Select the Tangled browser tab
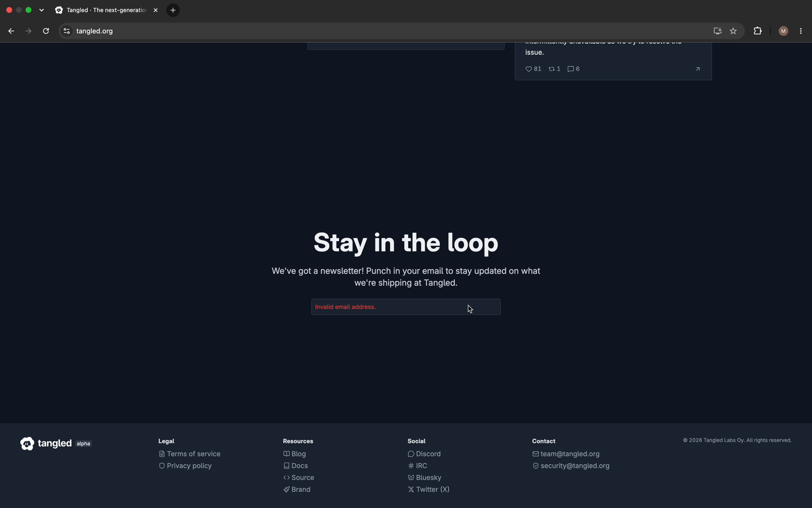 (107, 10)
